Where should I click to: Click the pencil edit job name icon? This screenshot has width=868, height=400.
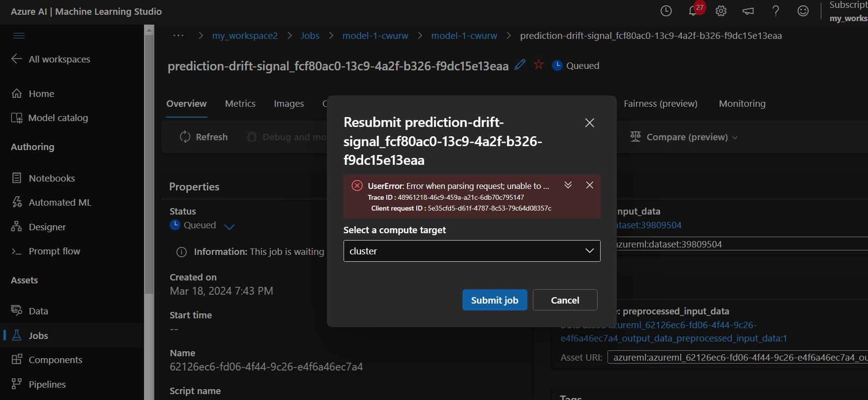pos(520,65)
